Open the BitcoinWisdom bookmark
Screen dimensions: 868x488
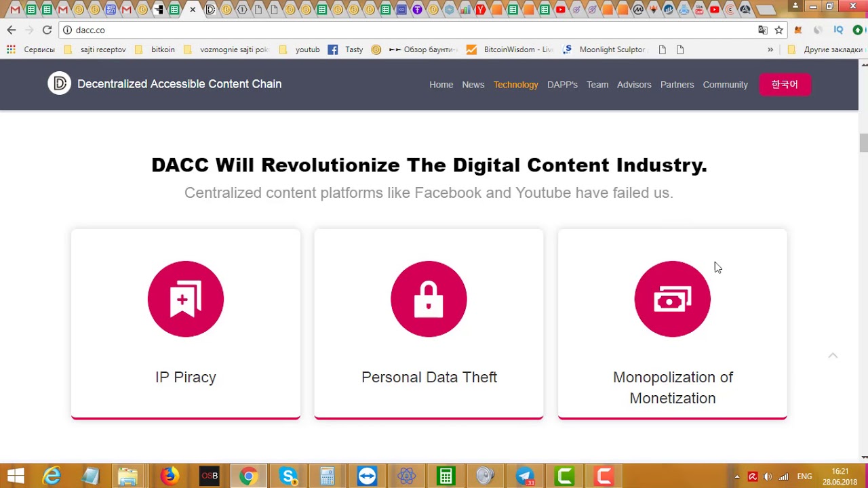tap(510, 49)
